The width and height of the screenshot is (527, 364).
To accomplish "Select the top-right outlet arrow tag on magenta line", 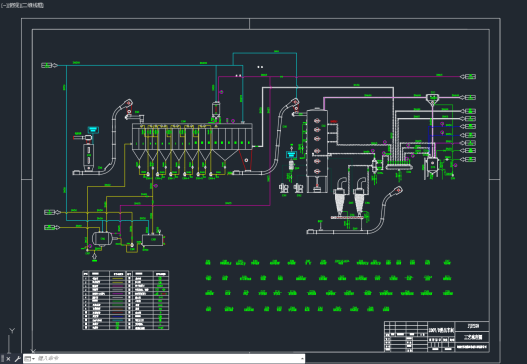I will (468, 77).
